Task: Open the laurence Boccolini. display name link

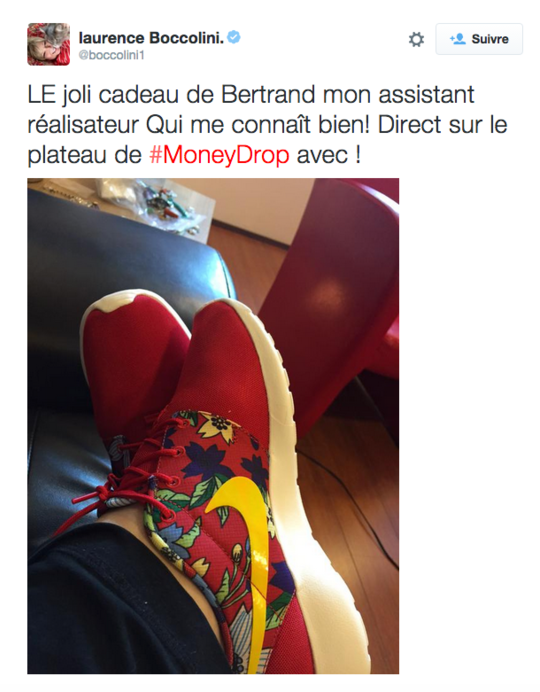Action: 151,38
